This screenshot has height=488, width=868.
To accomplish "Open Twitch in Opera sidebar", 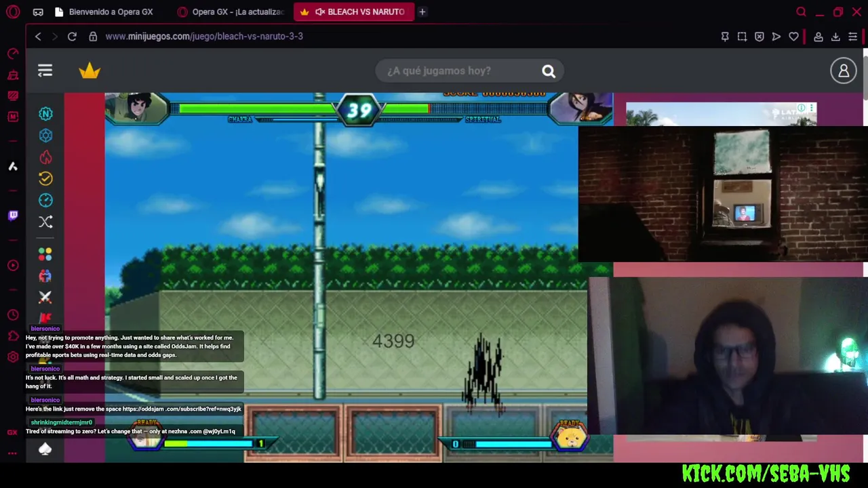I will (13, 216).
